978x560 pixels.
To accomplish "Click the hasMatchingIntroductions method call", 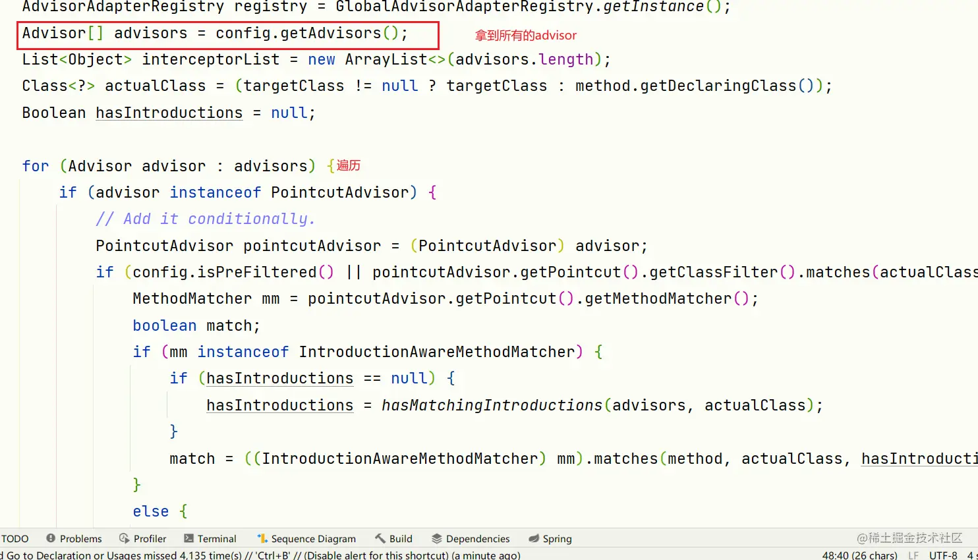I will [492, 405].
